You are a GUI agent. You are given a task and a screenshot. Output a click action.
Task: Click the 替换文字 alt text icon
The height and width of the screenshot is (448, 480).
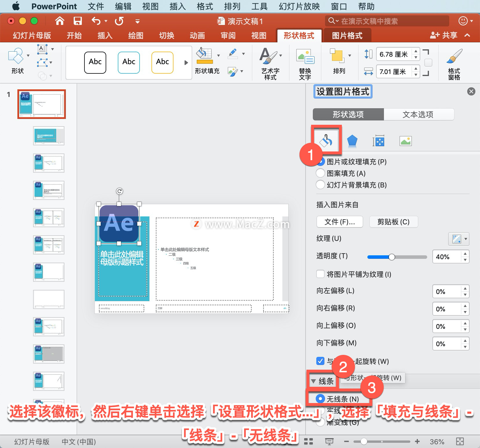305,56
